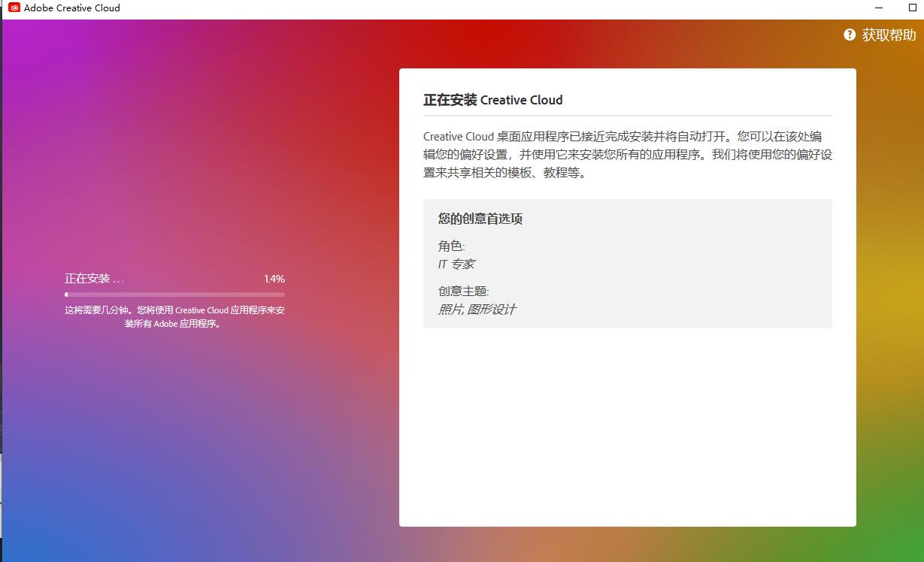This screenshot has height=562, width=924.
Task: Click the 创意主题: label
Action: pyautogui.click(x=464, y=292)
